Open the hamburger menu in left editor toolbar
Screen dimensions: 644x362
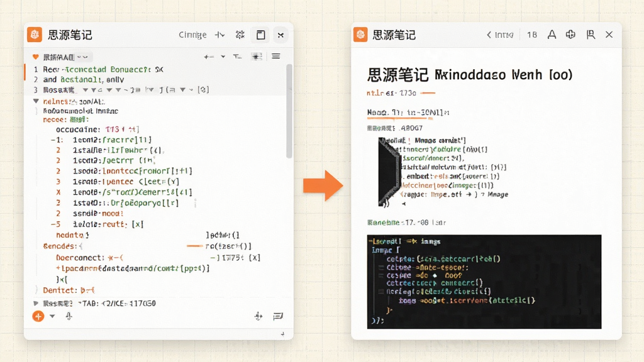point(276,56)
